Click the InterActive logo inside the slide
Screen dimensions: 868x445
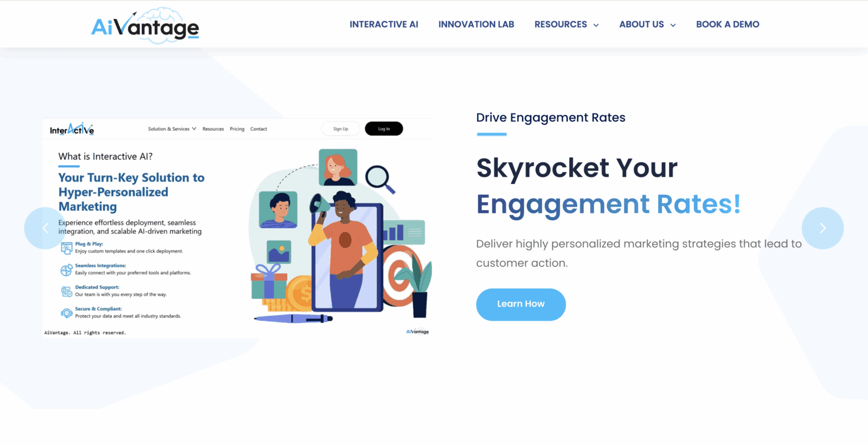pos(72,129)
